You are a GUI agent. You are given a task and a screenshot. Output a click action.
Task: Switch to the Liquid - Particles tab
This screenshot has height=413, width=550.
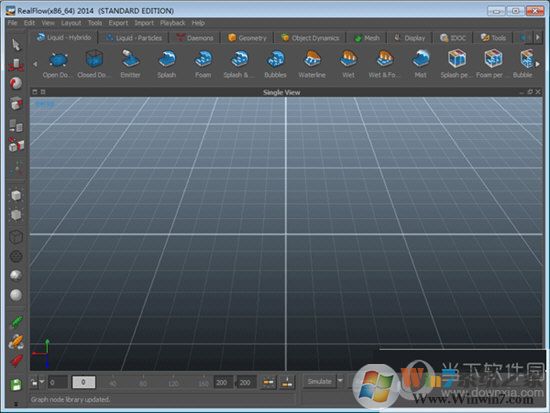(134, 38)
